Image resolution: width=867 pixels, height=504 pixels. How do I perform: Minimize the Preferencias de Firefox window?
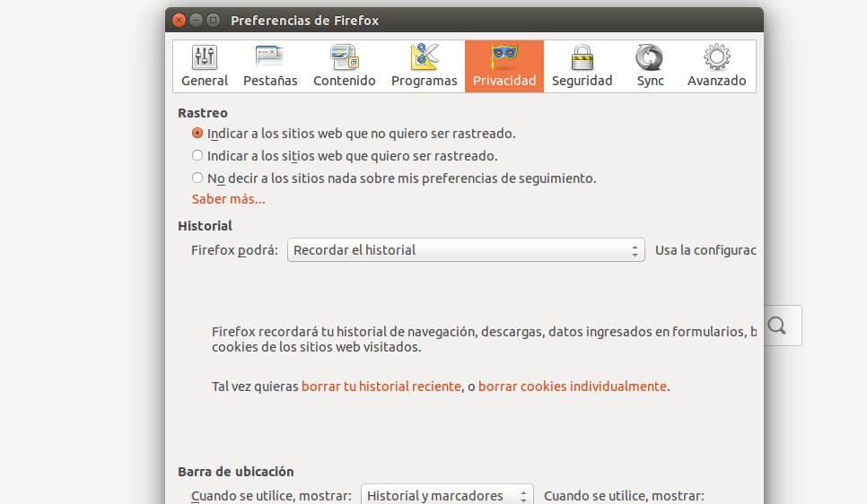196,20
